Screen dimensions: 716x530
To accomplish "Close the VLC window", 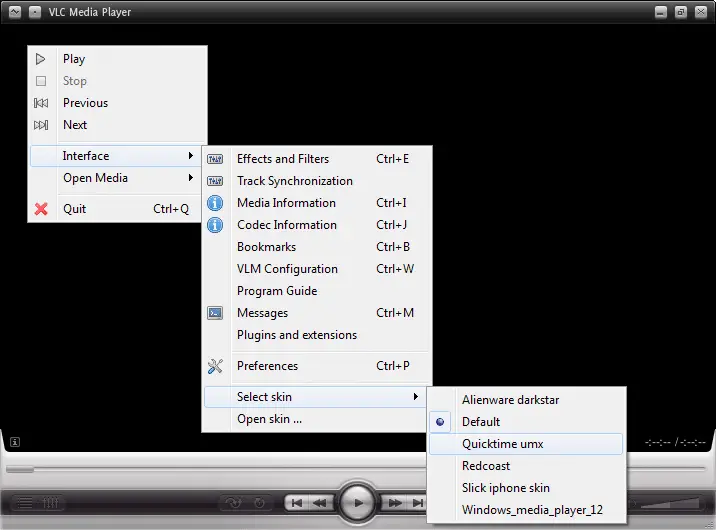I will tap(701, 12).
